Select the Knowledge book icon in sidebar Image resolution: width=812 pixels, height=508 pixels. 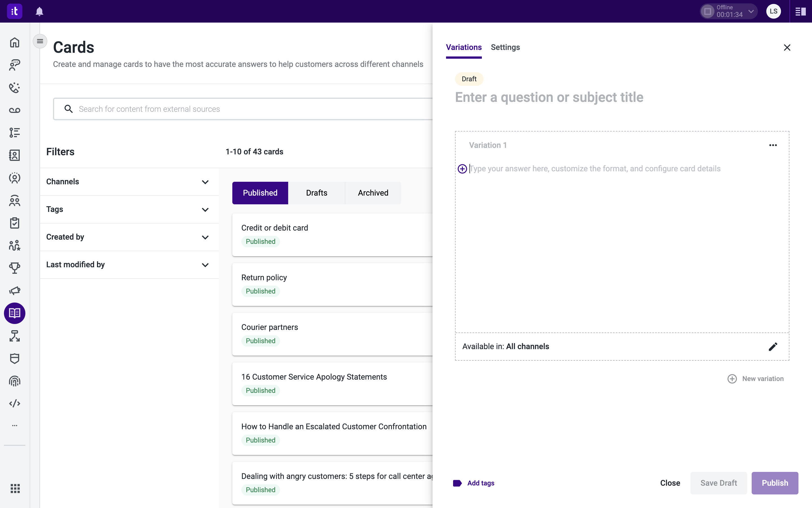click(x=14, y=313)
